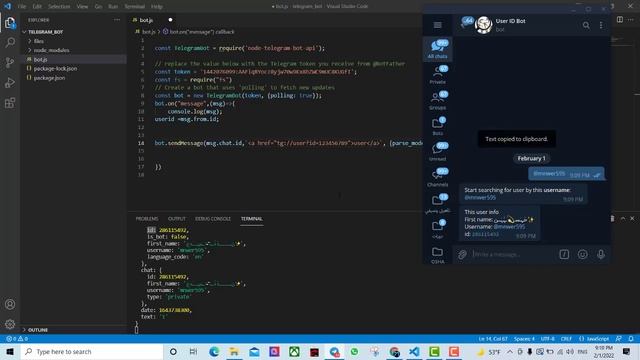The height and width of the screenshot is (360, 640).
Task: Start voice message with the microphone icon
Action: [601, 254]
